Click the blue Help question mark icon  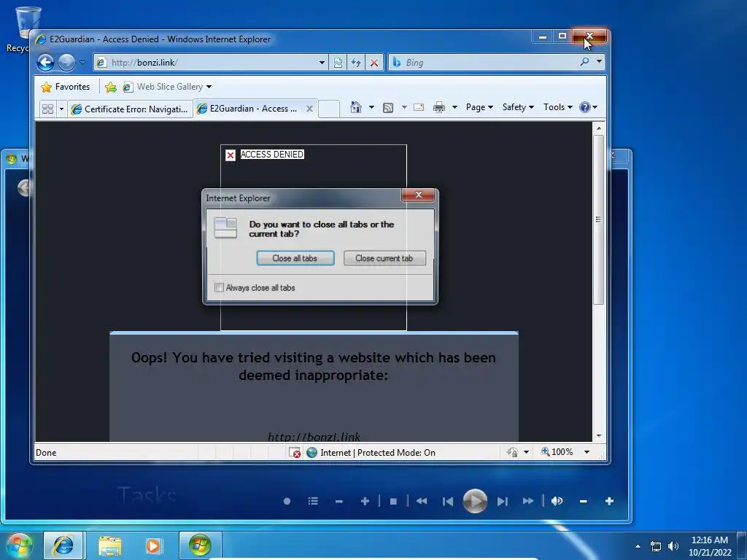(x=585, y=107)
